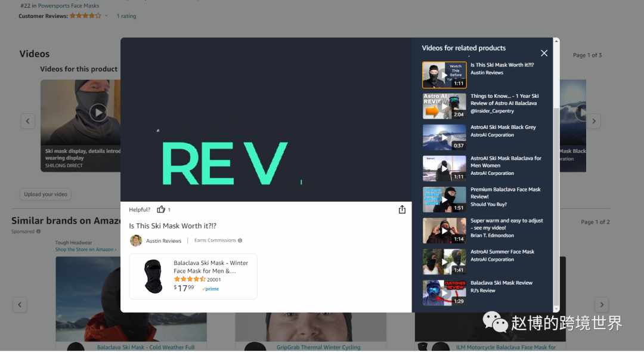Click the Earns Commissions info icon
Image resolution: width=644 pixels, height=352 pixels.
[x=240, y=240]
